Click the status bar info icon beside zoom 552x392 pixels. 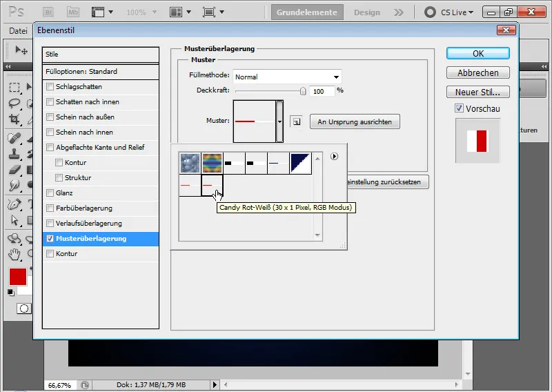[84, 385]
